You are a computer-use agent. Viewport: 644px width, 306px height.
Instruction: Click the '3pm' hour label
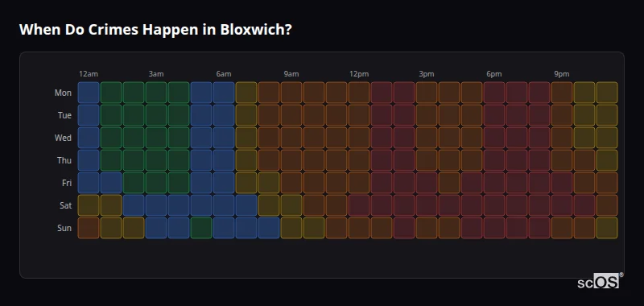(427, 74)
